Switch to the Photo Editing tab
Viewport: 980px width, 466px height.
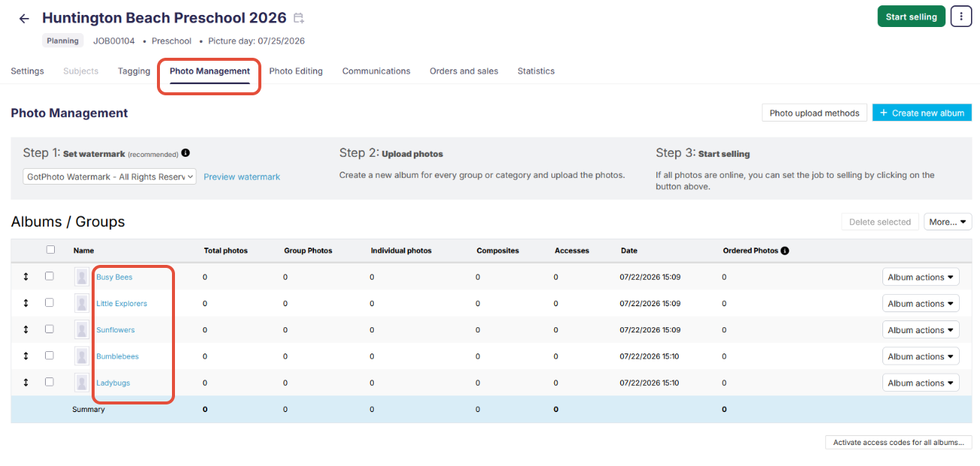(296, 71)
